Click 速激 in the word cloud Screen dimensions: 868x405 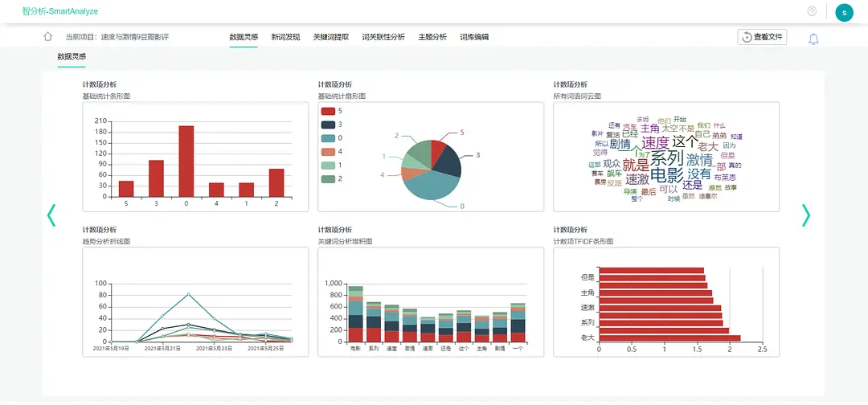point(637,180)
